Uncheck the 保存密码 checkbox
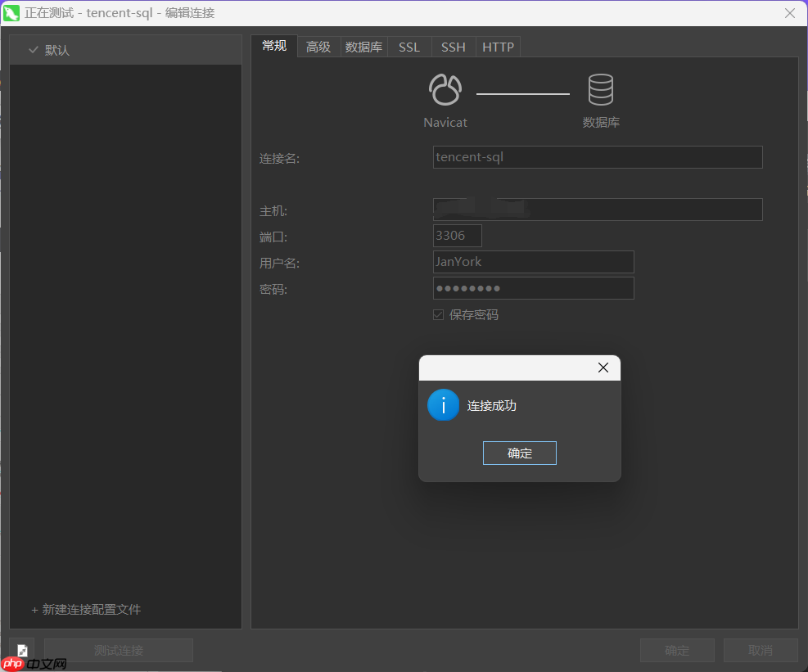Screen dimensions: 808x672 (438, 314)
